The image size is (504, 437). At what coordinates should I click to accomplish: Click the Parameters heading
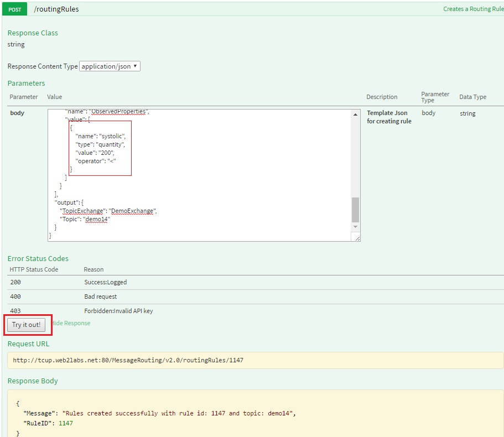click(x=26, y=83)
